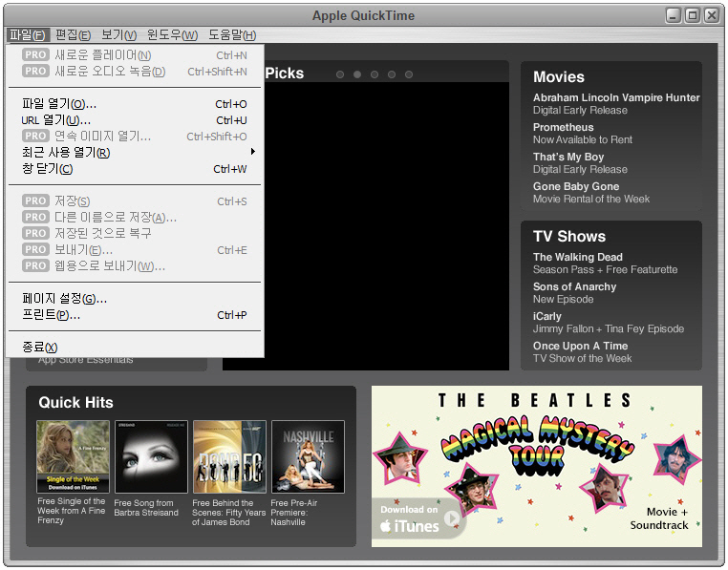Click PRO badge beside 새로운 플레이어(N)
This screenshot has height=570, width=728.
(x=35, y=54)
